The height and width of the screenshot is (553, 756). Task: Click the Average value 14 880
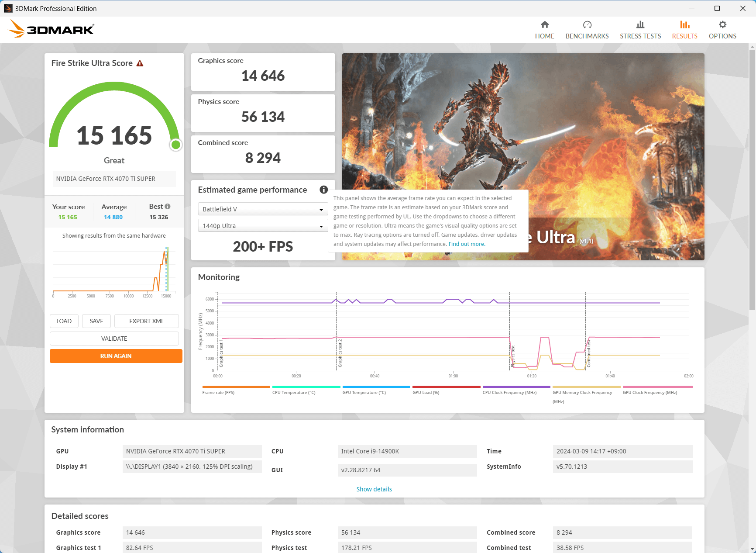tap(113, 217)
